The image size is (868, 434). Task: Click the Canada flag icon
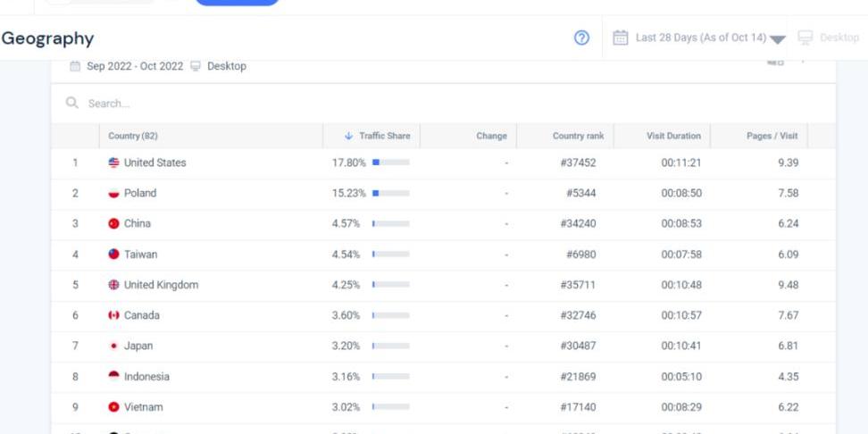[x=113, y=315]
